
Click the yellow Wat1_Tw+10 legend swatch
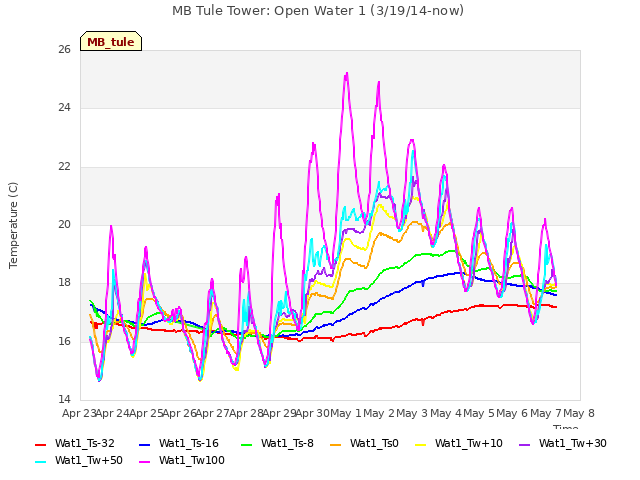point(420,444)
